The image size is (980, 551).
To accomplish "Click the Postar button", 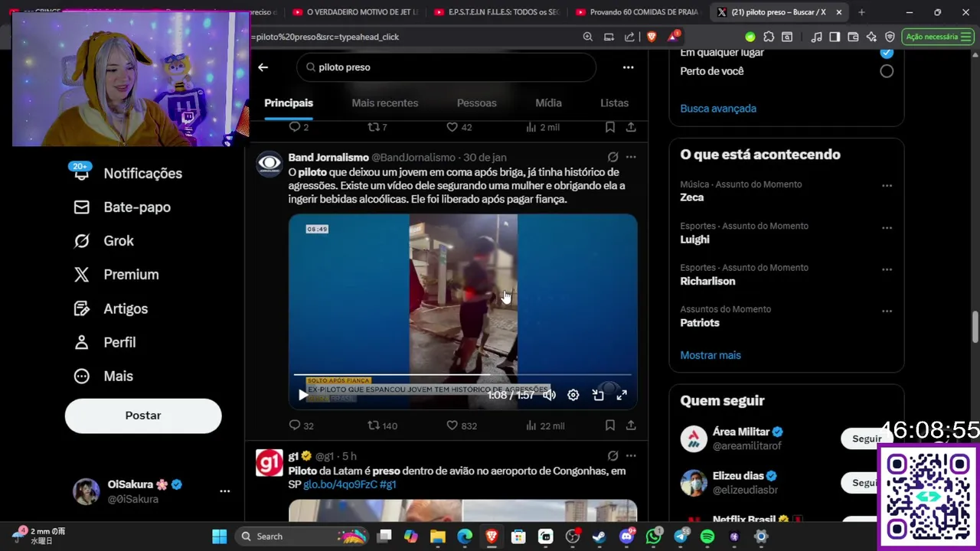I will coord(143,416).
